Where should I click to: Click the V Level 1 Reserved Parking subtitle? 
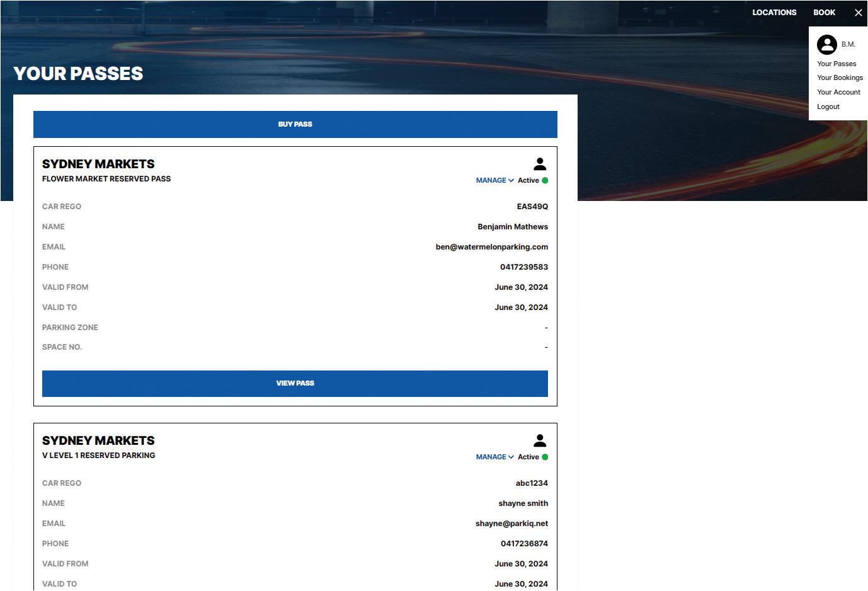tap(98, 456)
